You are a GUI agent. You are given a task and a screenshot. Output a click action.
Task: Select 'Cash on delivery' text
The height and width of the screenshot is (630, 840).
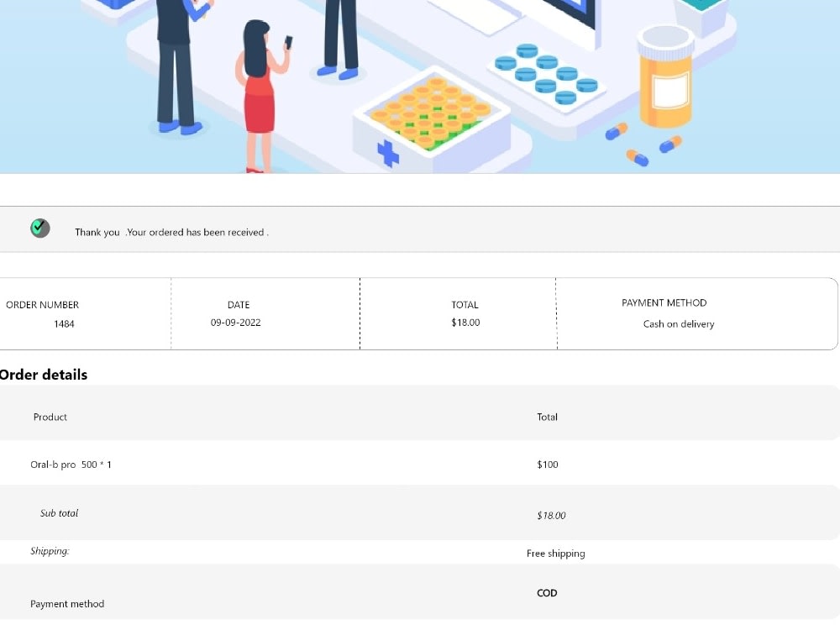point(679,324)
